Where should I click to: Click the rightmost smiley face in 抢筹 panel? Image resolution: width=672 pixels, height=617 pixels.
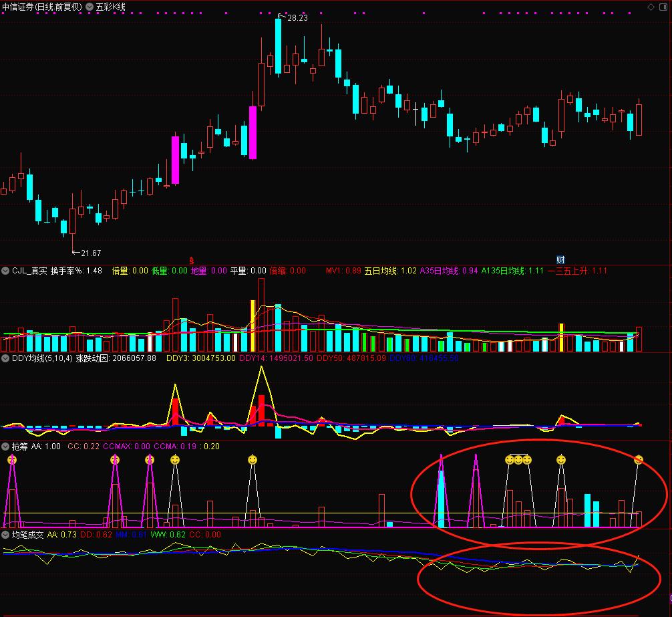[639, 460]
